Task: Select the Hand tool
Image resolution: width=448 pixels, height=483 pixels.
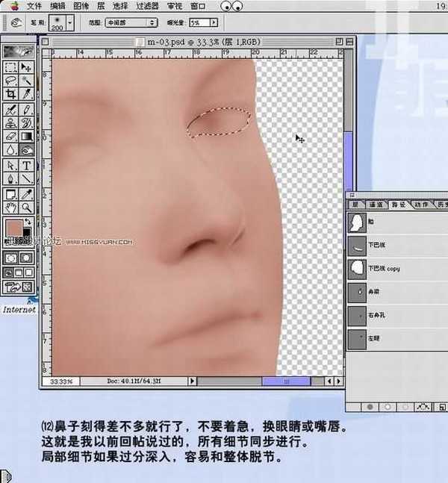Action: point(10,207)
